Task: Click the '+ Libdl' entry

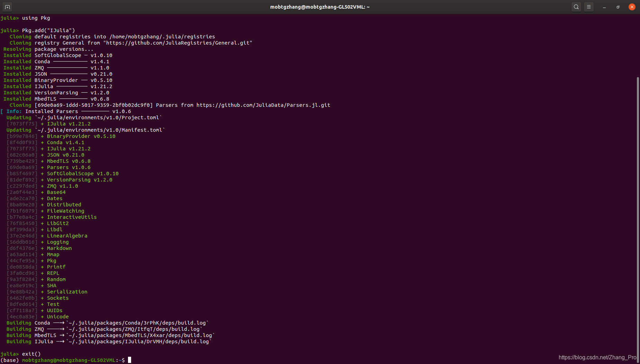Action: [52, 230]
